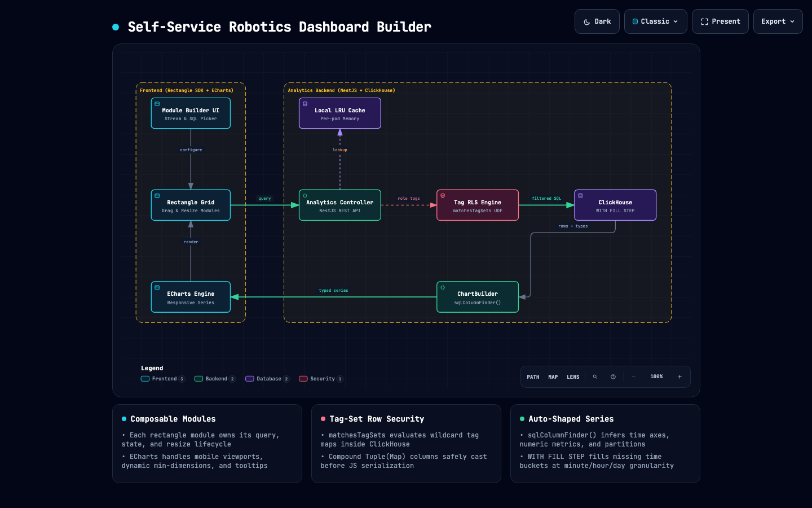The height and width of the screenshot is (508, 812).
Task: Click the Tag RLS Engine shield icon
Action: point(443,195)
